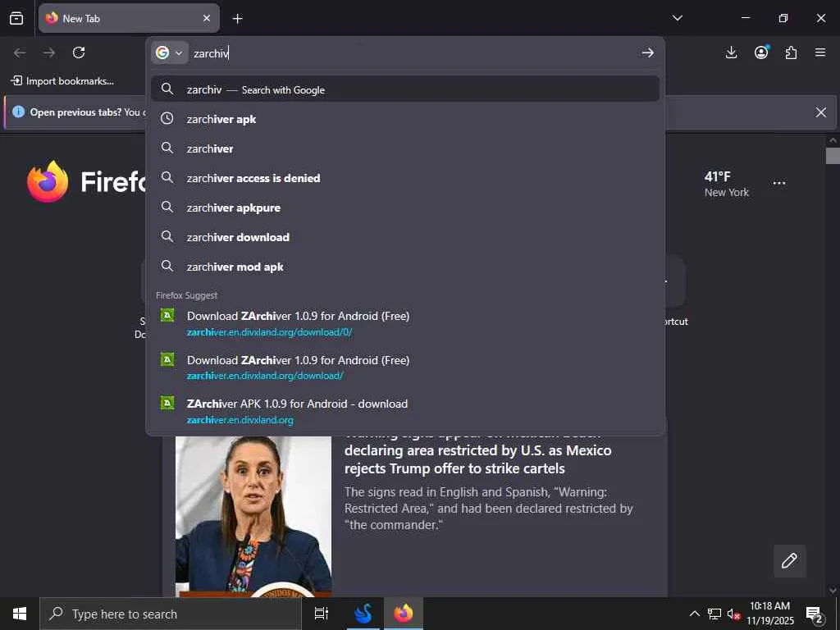Close the New Tab tab
The width and height of the screenshot is (840, 630).
pyautogui.click(x=206, y=18)
